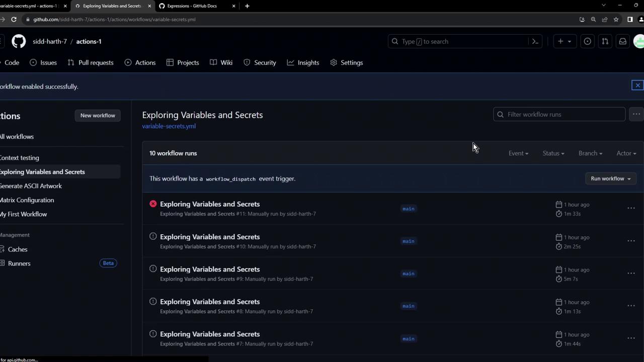Open the Insights tab
The width and height of the screenshot is (644, 362).
pos(303,62)
